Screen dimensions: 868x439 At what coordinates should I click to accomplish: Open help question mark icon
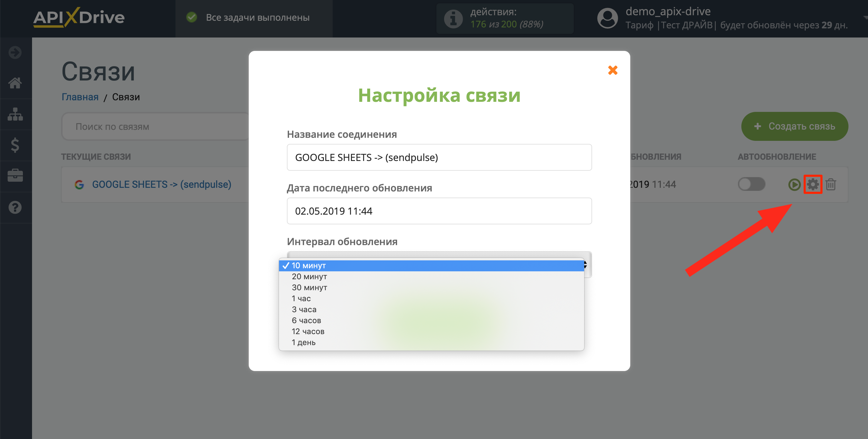(x=15, y=207)
